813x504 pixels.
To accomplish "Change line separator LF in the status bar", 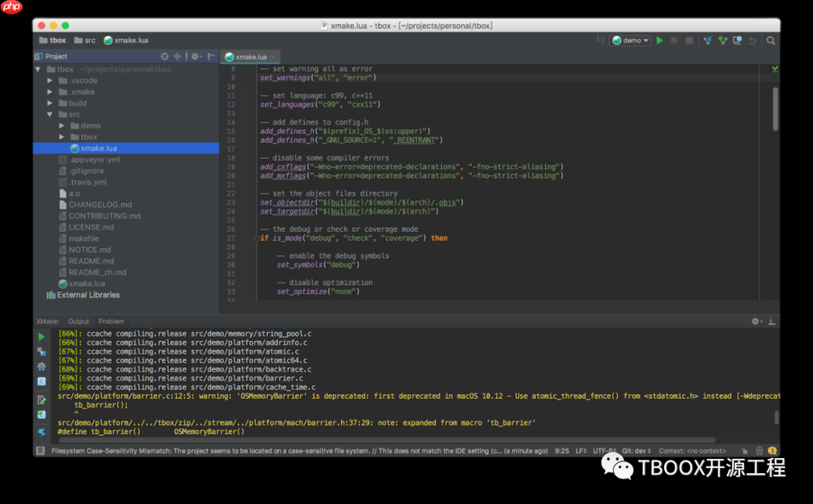I will (581, 451).
